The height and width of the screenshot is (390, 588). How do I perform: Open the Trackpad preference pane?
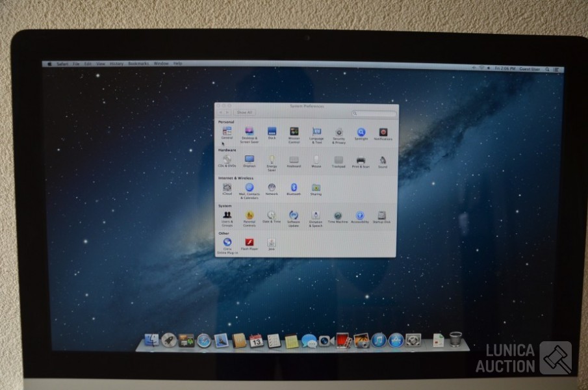[339, 162]
